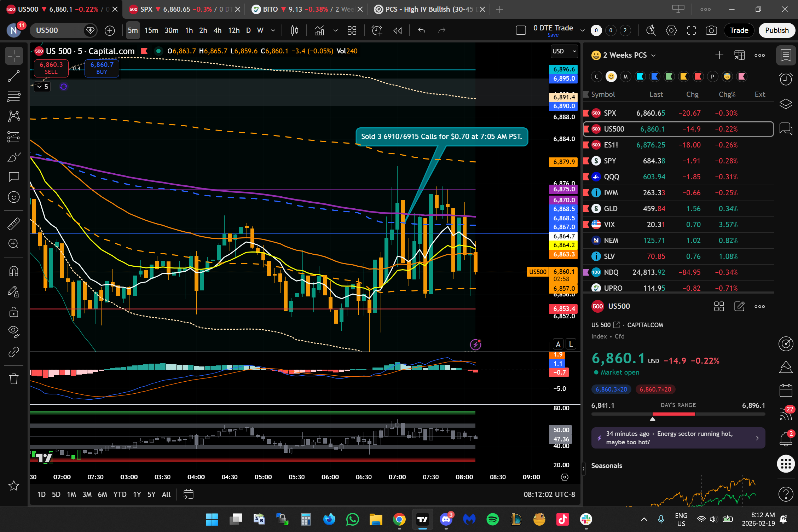
Task: Open the USD currency dropdown
Action: point(564,51)
